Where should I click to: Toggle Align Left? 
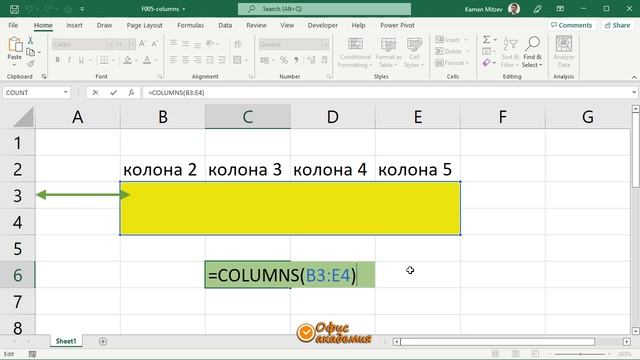point(173,60)
